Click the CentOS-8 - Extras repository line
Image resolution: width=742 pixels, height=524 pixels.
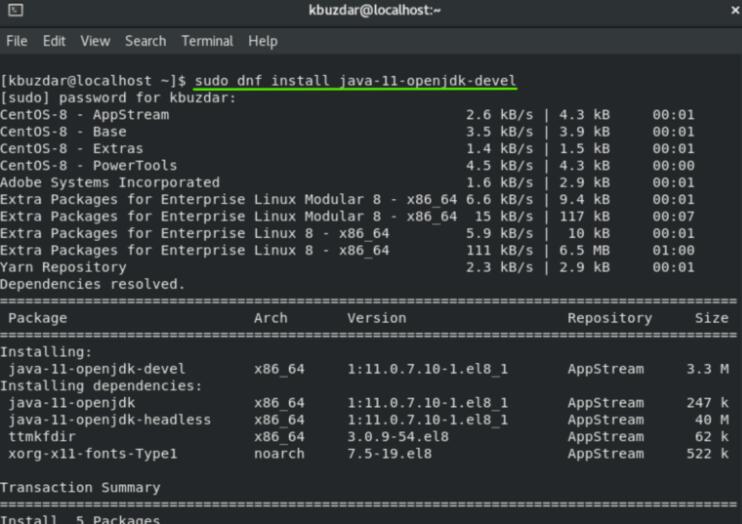tap(347, 149)
